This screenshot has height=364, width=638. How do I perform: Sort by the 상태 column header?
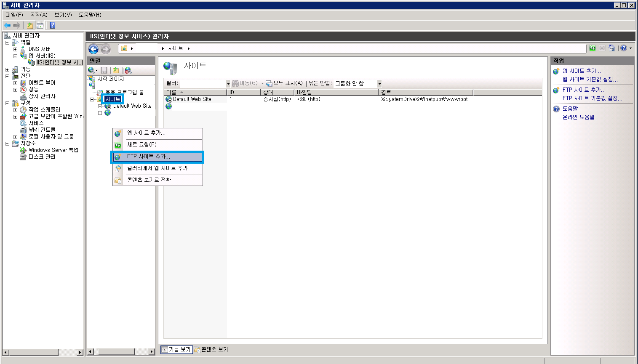[277, 92]
